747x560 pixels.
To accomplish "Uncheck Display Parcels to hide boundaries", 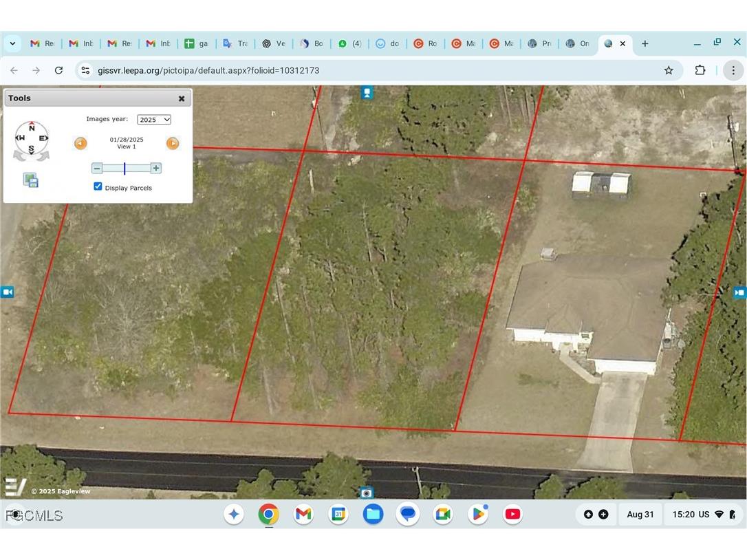I will (98, 186).
